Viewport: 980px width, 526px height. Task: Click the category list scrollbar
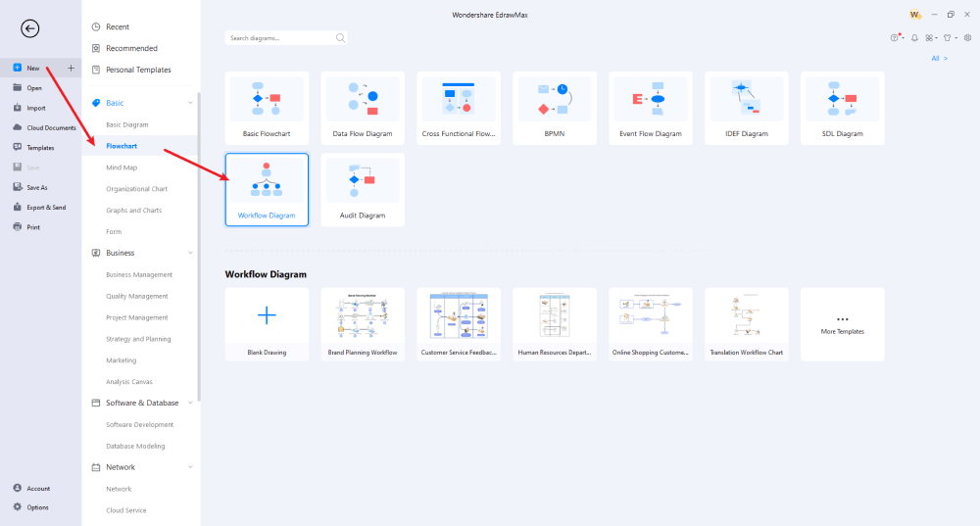pos(199,247)
